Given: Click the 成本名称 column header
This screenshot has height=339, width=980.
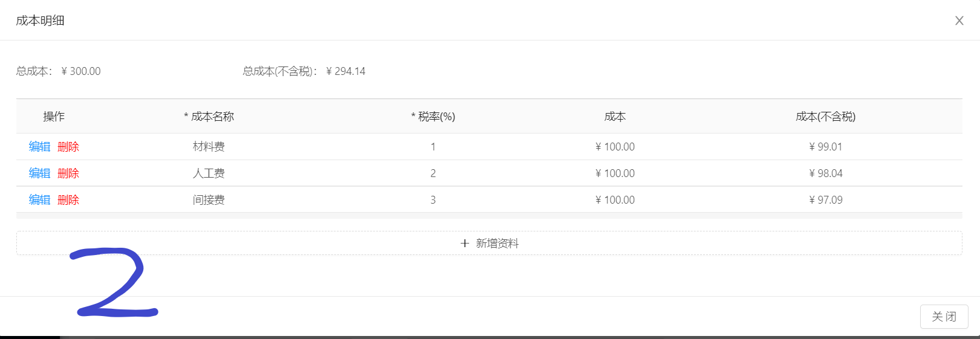Looking at the screenshot, I should coord(209,117).
